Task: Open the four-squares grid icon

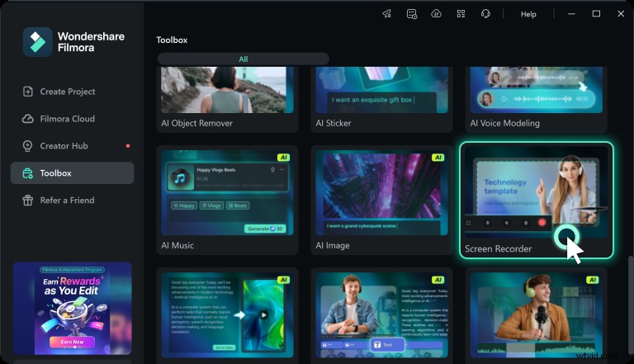Action: coord(461,14)
